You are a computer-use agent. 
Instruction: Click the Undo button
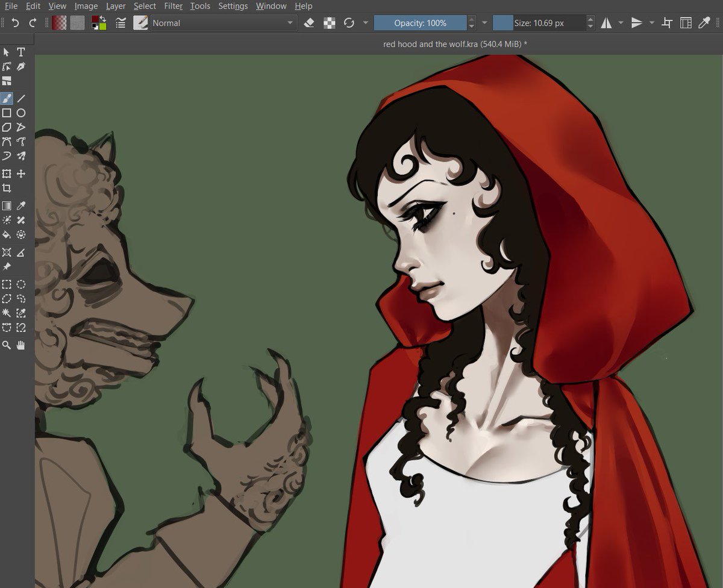pyautogui.click(x=16, y=23)
